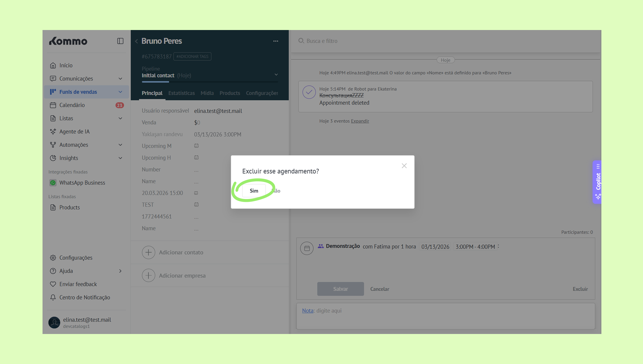Open WhatsApp Business integration
The image size is (643, 364).
tap(82, 183)
